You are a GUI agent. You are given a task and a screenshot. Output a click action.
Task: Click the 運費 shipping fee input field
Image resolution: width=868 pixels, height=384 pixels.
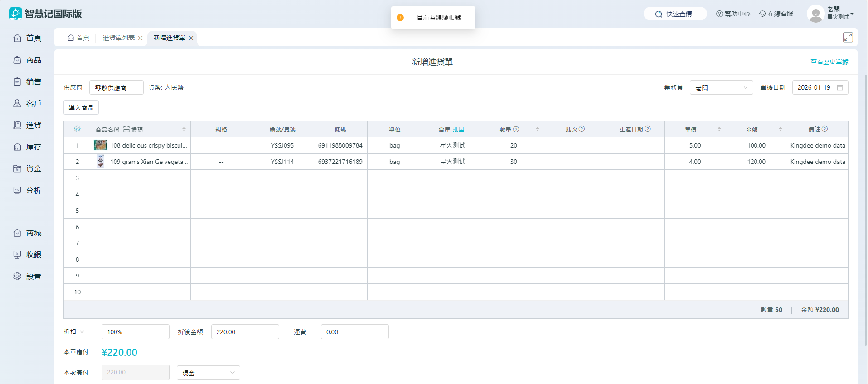point(354,332)
